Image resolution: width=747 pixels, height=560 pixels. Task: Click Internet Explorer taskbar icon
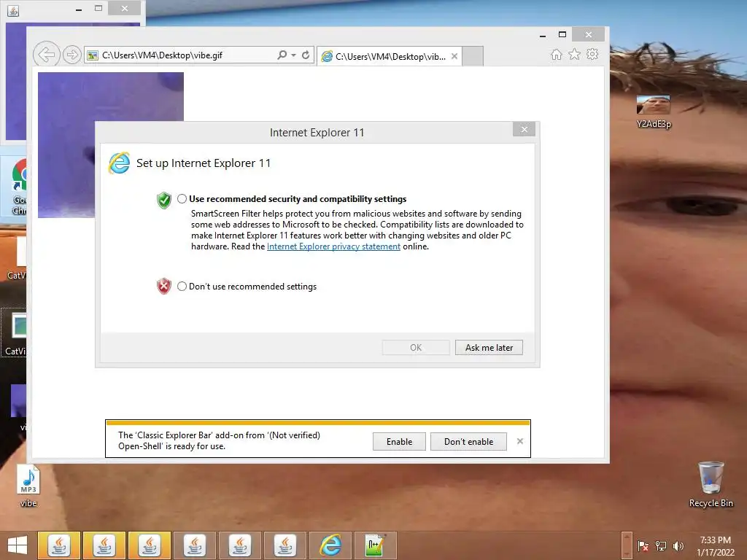tap(330, 545)
